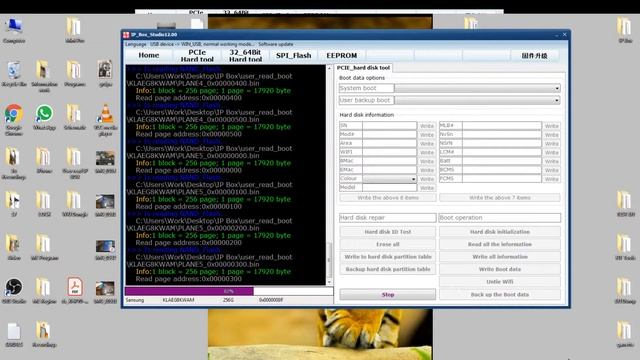Open the Colour dropdown list

point(390,179)
